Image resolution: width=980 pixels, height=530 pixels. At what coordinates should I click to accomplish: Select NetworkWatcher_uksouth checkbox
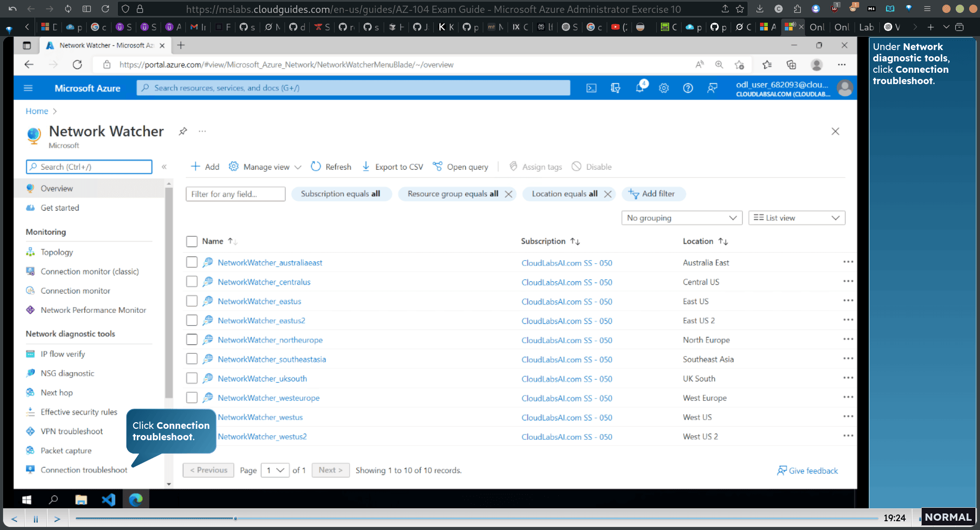[192, 378]
